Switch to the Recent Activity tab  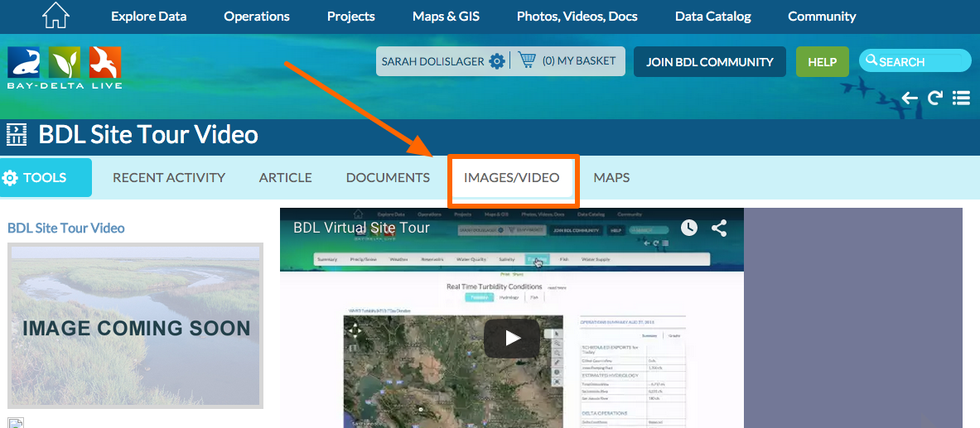(169, 177)
